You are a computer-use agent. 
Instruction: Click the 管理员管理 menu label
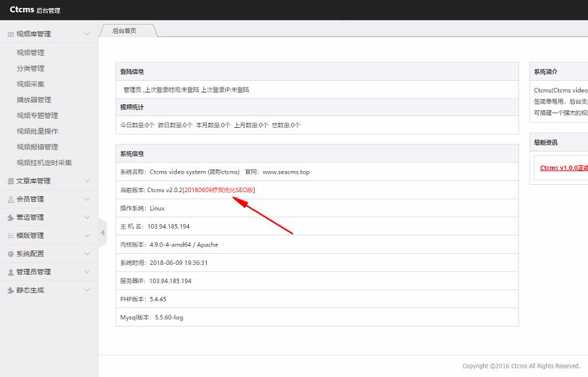pos(33,271)
